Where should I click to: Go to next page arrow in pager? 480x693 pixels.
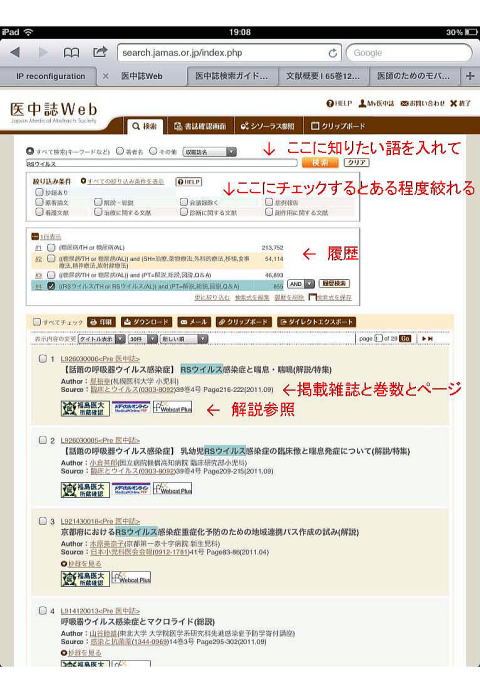click(424, 339)
